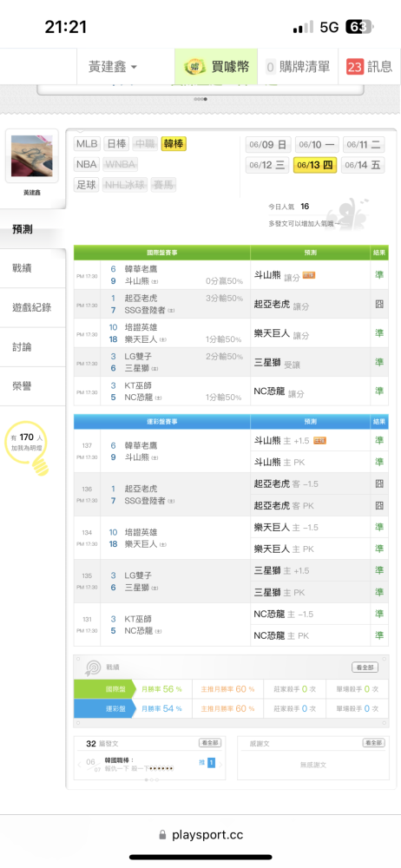
Task: Open the 購牌清單 cart list
Action: [x=298, y=67]
